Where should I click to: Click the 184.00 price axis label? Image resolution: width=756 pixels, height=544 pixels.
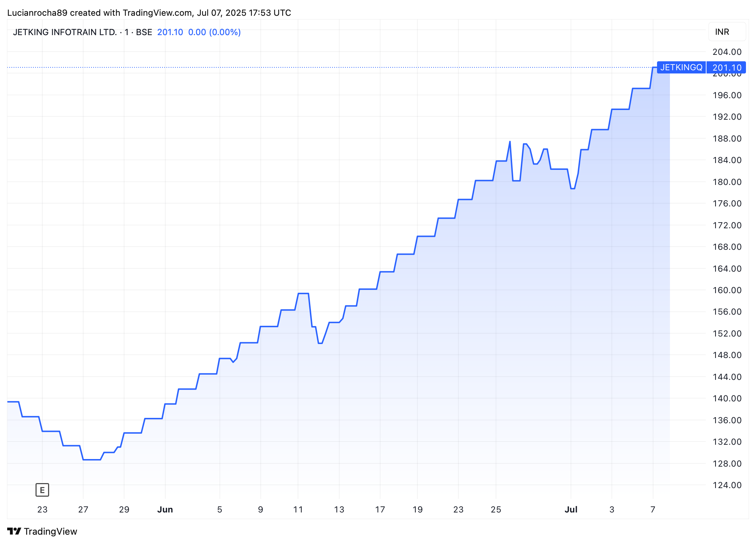click(727, 160)
